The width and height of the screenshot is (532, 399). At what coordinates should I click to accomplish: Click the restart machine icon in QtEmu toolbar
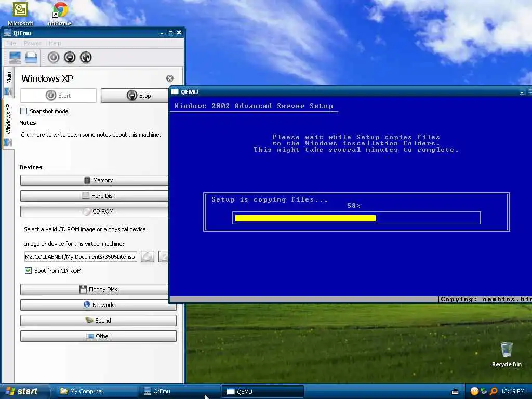coord(86,57)
